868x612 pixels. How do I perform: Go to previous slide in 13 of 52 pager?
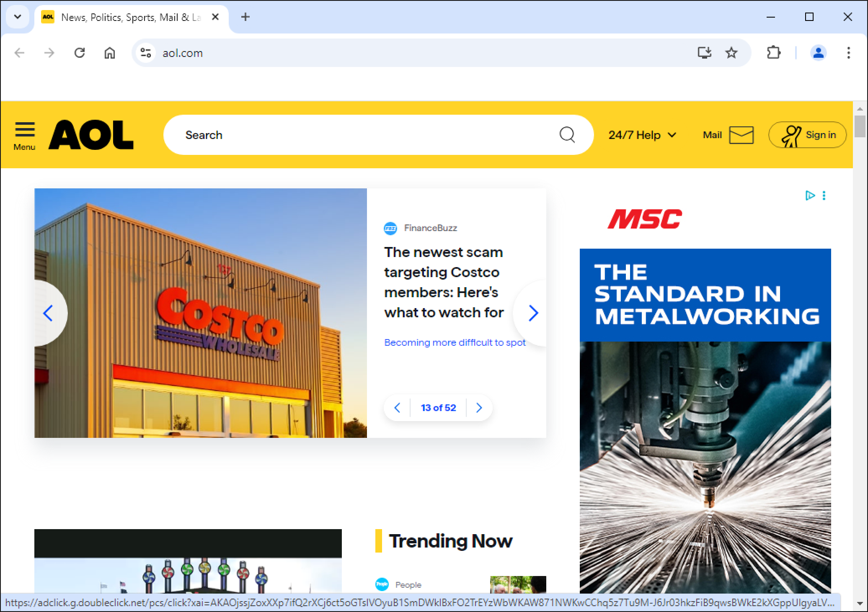tap(397, 408)
